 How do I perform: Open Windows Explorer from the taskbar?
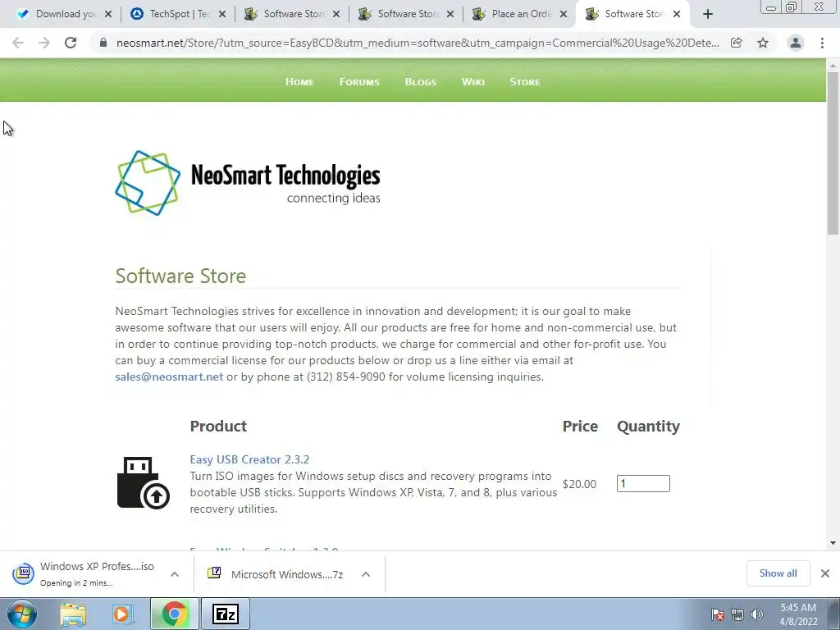(x=73, y=614)
